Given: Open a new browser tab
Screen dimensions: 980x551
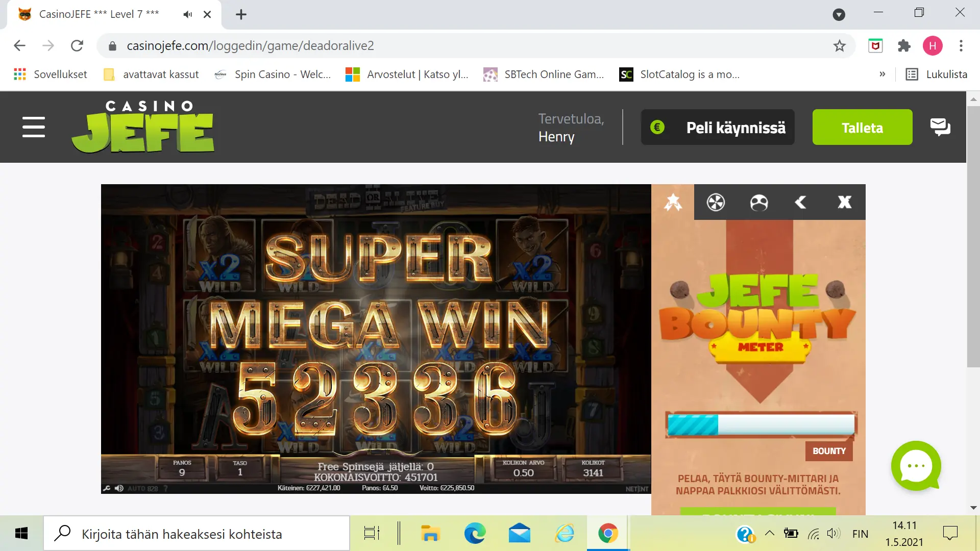Looking at the screenshot, I should (x=241, y=14).
